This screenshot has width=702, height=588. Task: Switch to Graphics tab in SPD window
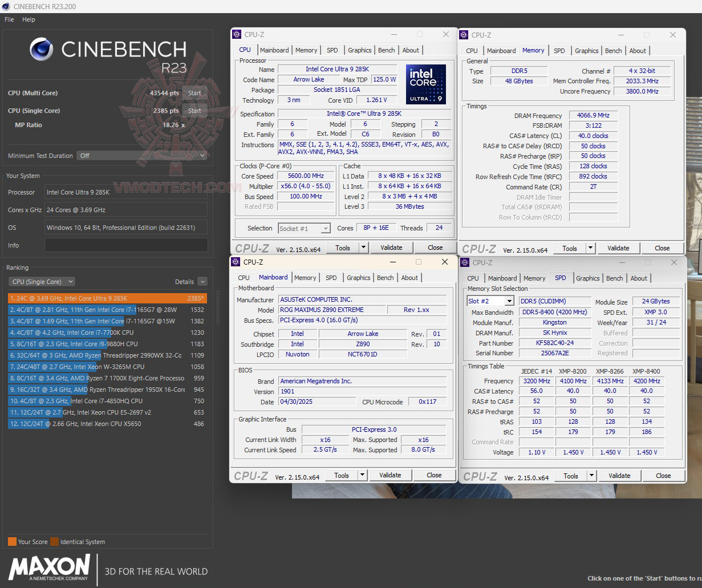tap(587, 278)
